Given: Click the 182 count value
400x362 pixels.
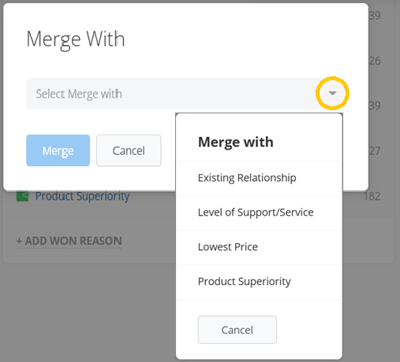Looking at the screenshot, I should point(372,196).
